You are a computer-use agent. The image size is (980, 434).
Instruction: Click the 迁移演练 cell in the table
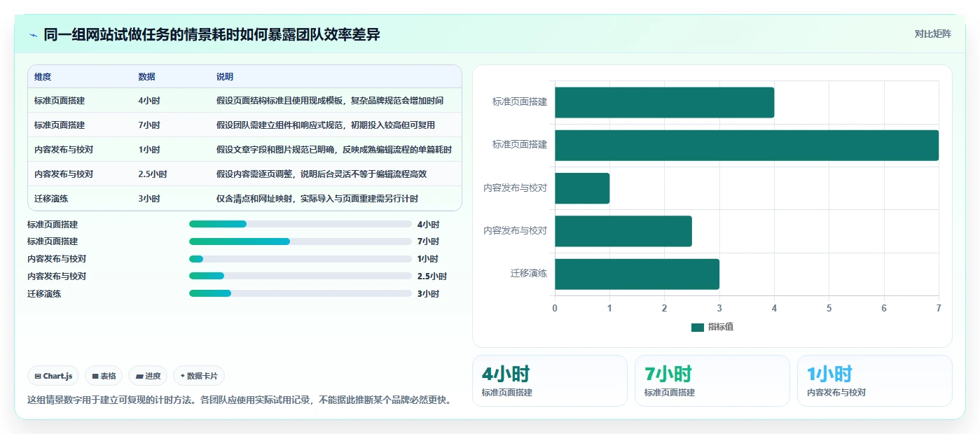click(51, 199)
